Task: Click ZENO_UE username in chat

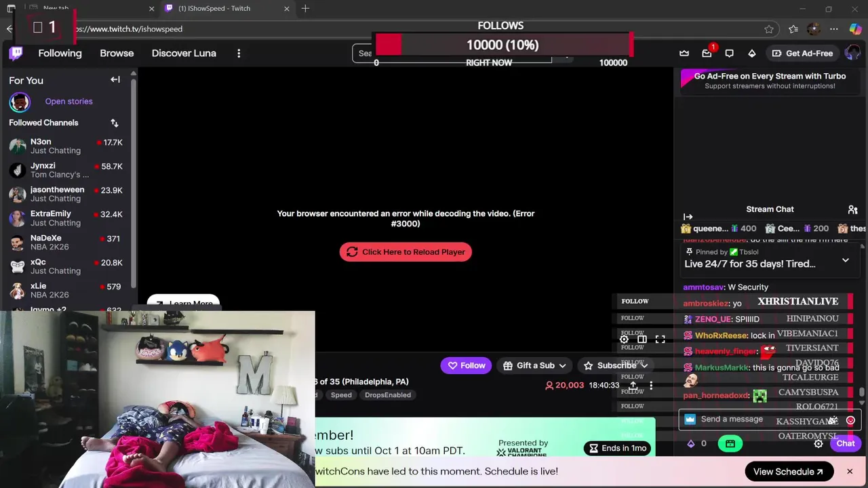Action: pos(713,319)
